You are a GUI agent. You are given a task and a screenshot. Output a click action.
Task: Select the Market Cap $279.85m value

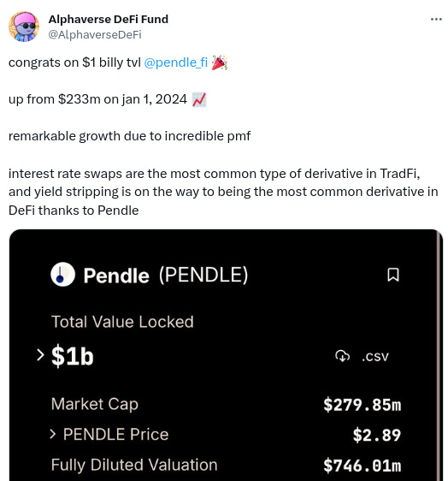(x=363, y=405)
